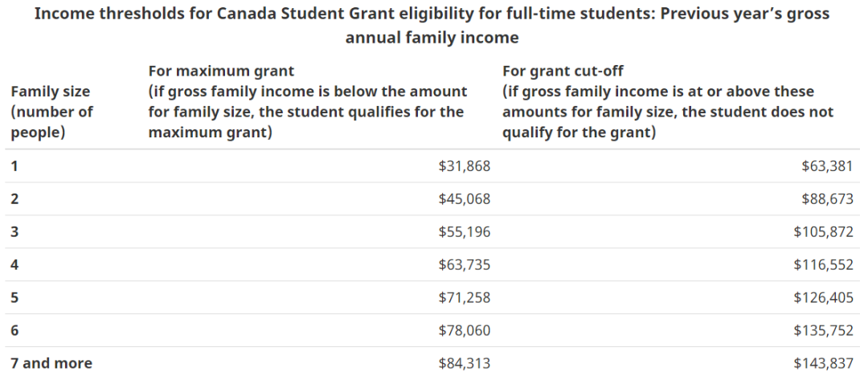868x380 pixels.
Task: Click the $63,381 grant cut-off cell
Action: pyautogui.click(x=826, y=166)
